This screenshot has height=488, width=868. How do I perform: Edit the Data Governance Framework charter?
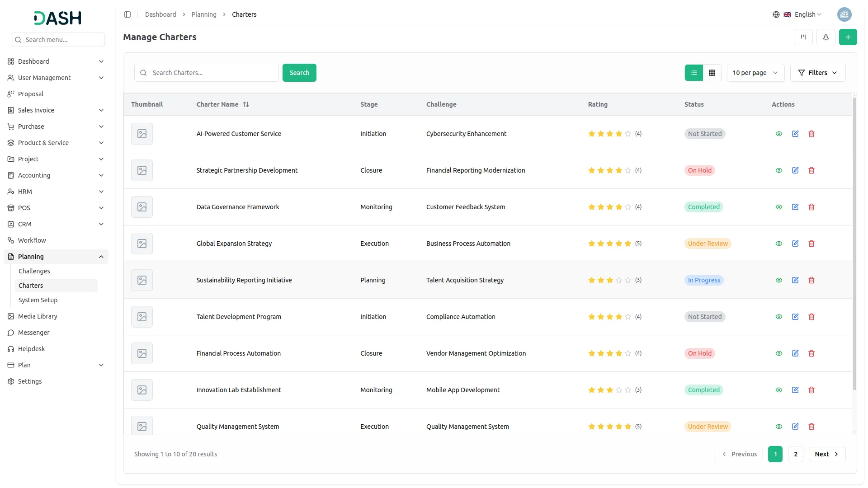click(x=795, y=207)
